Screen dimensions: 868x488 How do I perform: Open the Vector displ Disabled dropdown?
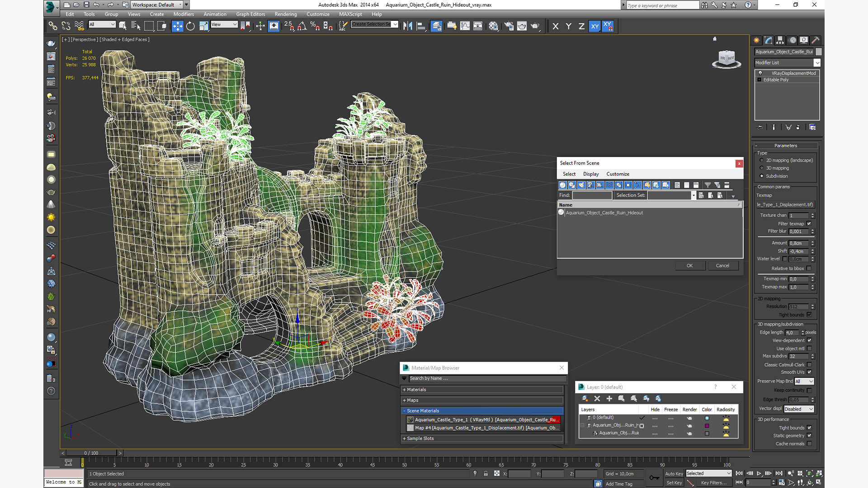click(799, 409)
